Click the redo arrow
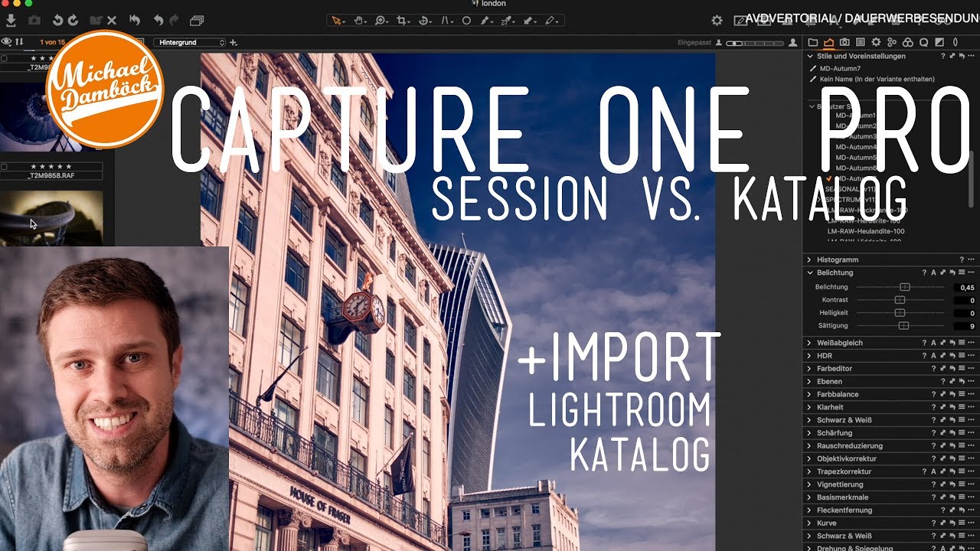Image resolution: width=980 pixels, height=551 pixels. coord(174,21)
